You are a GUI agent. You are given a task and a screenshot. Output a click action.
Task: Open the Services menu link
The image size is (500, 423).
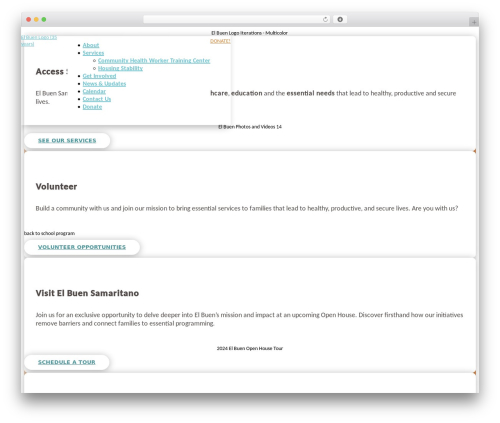[x=93, y=53]
